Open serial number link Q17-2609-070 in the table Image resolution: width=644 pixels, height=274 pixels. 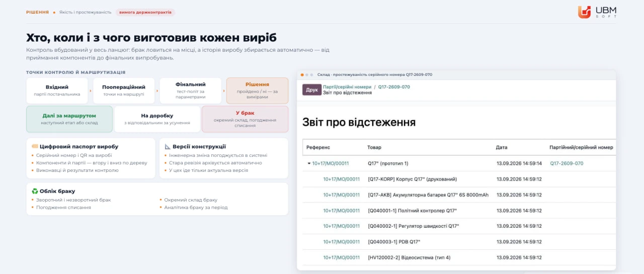coord(567,163)
